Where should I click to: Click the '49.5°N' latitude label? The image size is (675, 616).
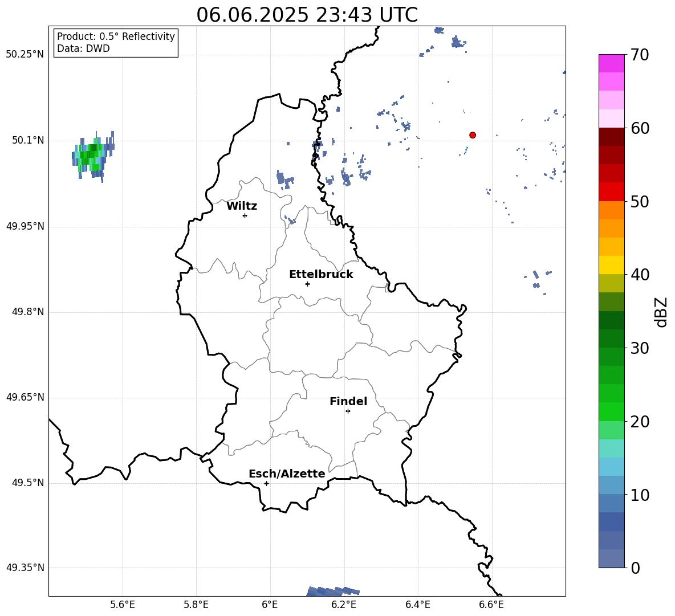pyautogui.click(x=28, y=483)
